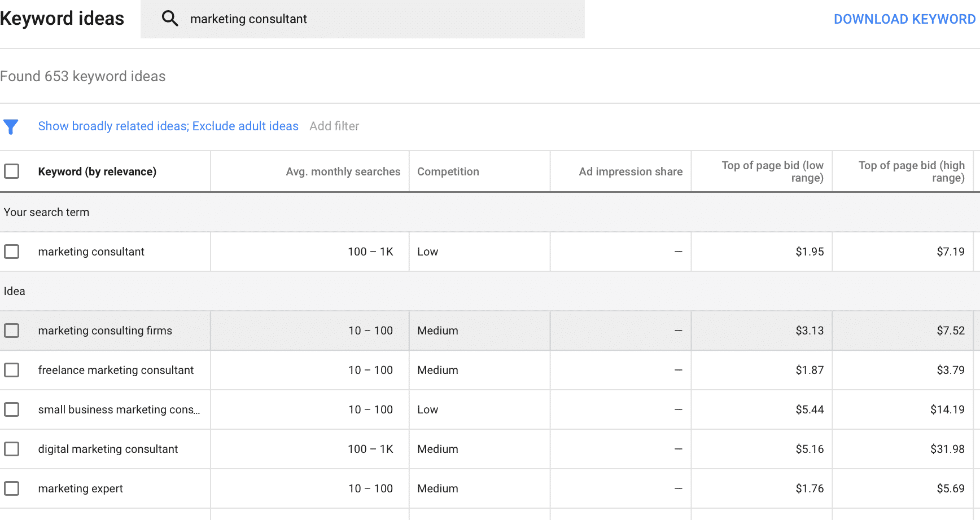This screenshot has height=520, width=980.
Task: Click the 'marketing consultant' keyword text
Action: pos(91,252)
